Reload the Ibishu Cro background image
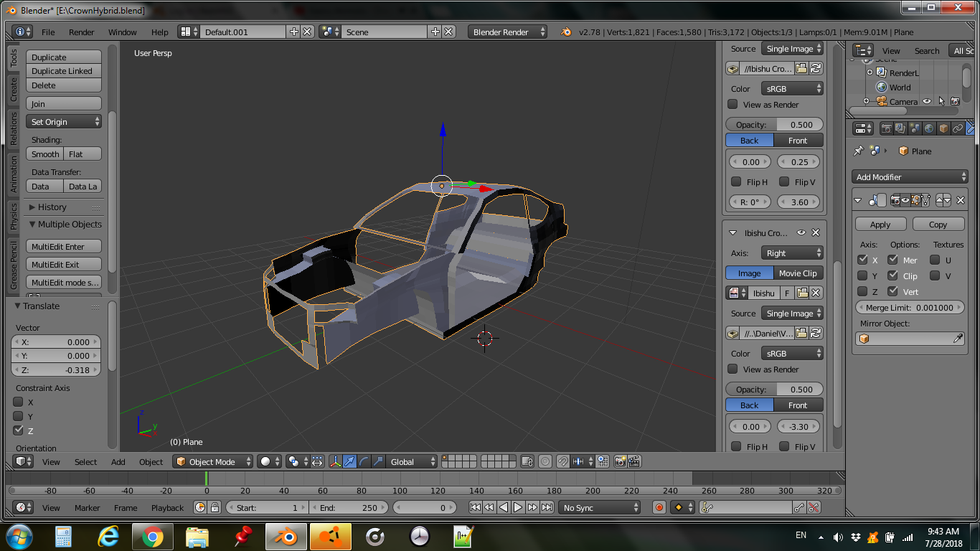The width and height of the screenshot is (980, 551). pyautogui.click(x=816, y=69)
